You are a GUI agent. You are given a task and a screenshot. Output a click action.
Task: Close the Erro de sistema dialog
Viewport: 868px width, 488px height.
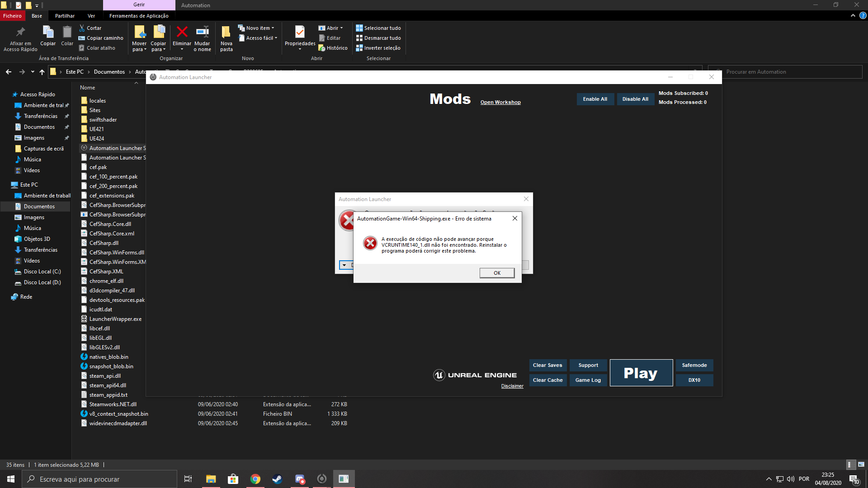514,219
